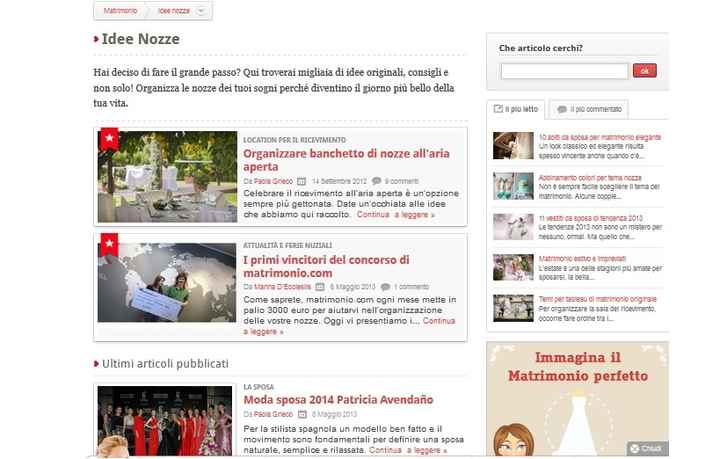Close the overlay with the Chiudi button
The image size is (720, 459).
[x=647, y=448]
